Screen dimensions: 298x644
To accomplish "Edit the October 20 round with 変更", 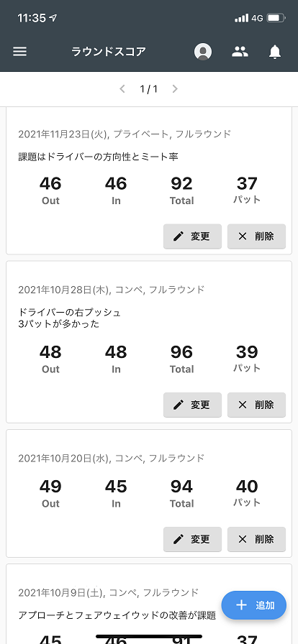I will pos(192,539).
